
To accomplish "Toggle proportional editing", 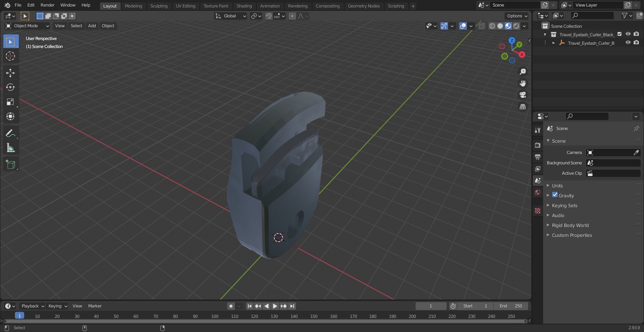I will click(292, 16).
